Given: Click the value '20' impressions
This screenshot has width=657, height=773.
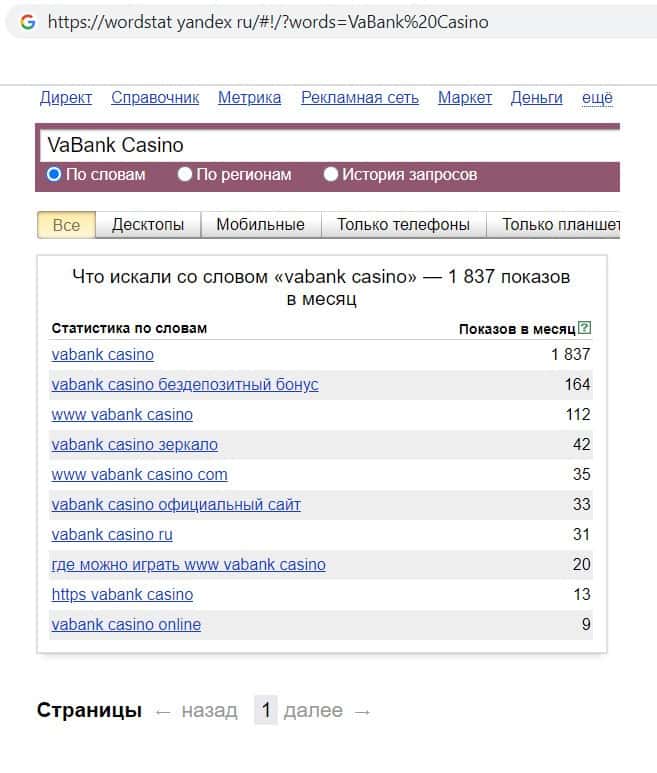Looking at the screenshot, I should click(582, 564).
